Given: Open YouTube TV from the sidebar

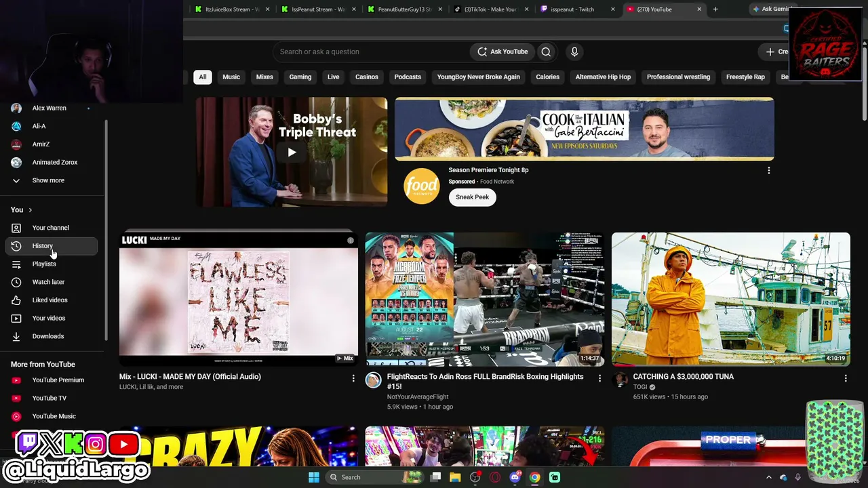Looking at the screenshot, I should pos(52,398).
